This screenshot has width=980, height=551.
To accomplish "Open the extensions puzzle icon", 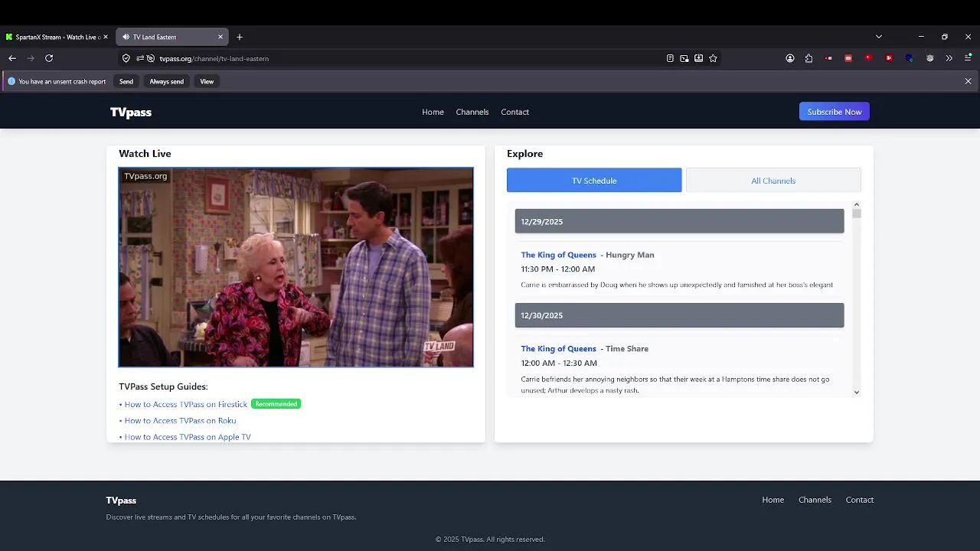I will tap(808, 58).
